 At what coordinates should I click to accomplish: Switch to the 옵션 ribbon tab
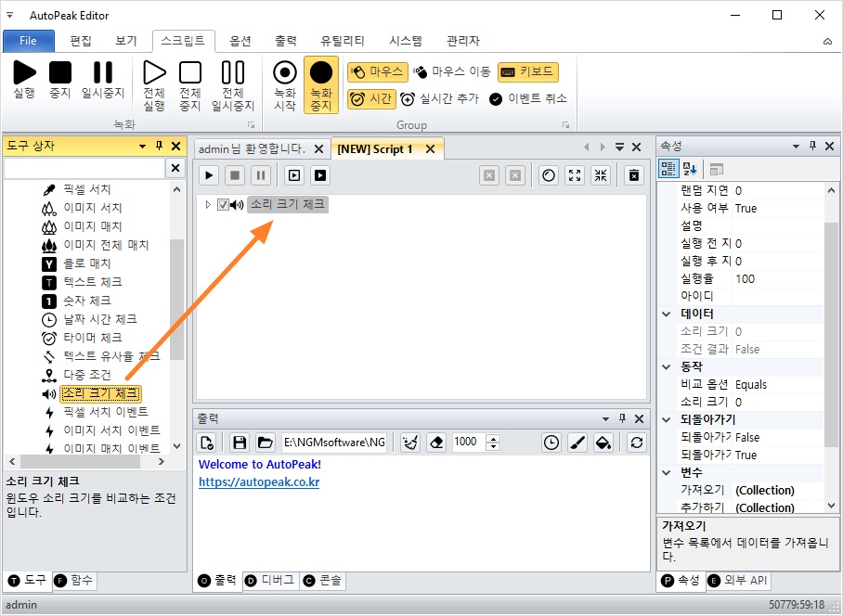pyautogui.click(x=240, y=41)
